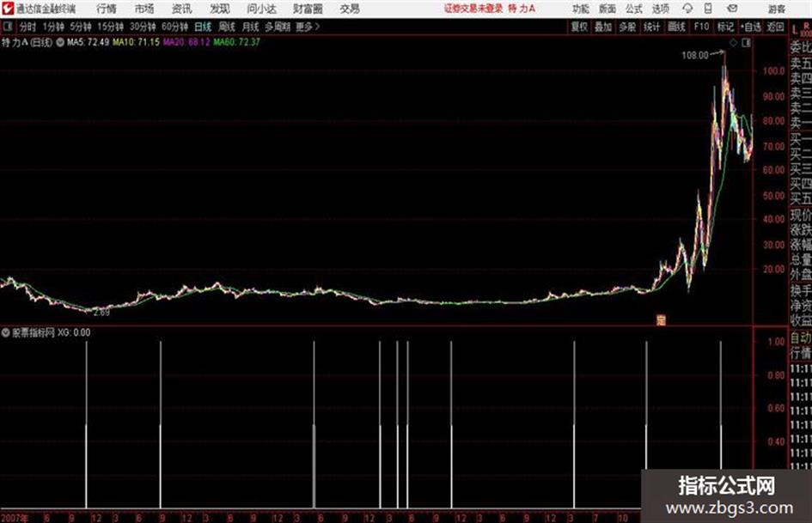The image size is (812, 523).
Task: Expand the 更多 periods list
Action: [308, 27]
